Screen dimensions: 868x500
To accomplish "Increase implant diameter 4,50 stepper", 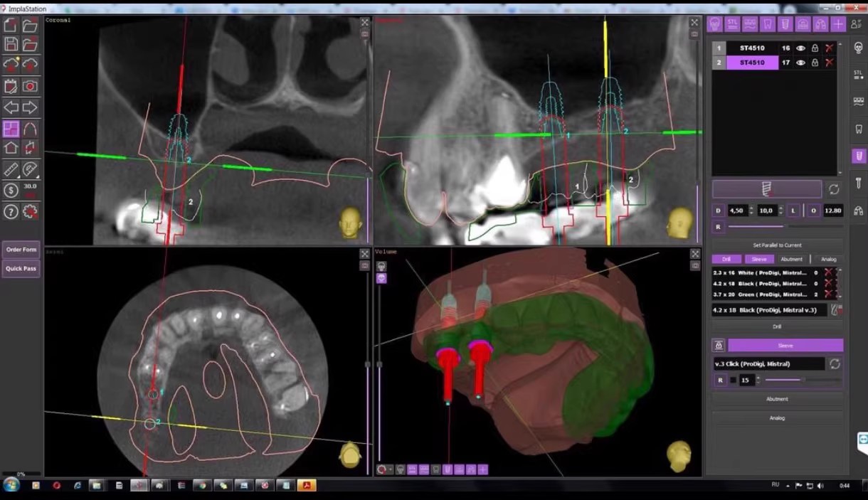I will pos(752,208).
